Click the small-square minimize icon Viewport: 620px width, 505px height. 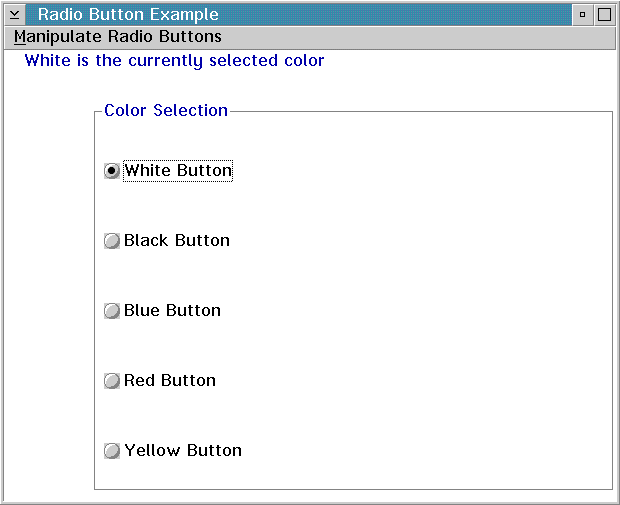582,15
